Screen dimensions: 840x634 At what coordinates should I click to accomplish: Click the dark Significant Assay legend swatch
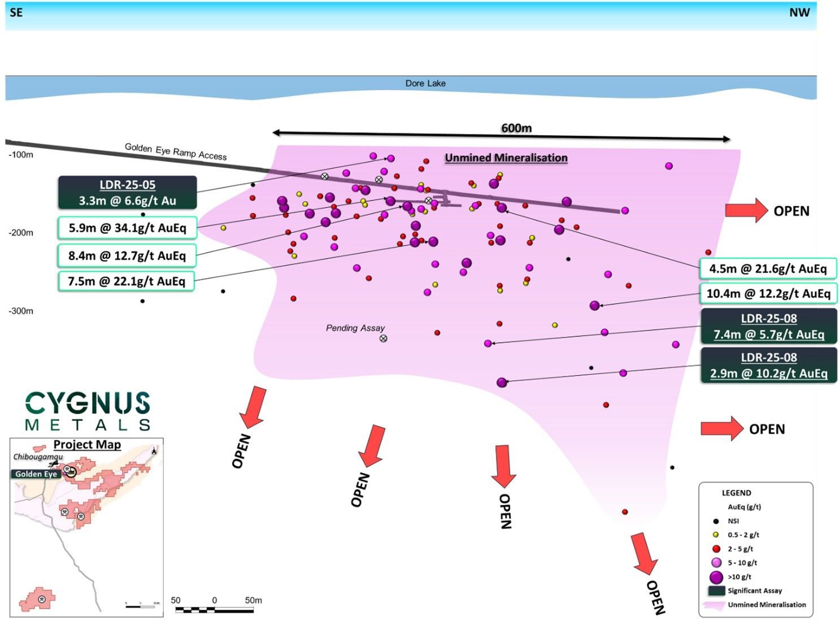(x=716, y=590)
